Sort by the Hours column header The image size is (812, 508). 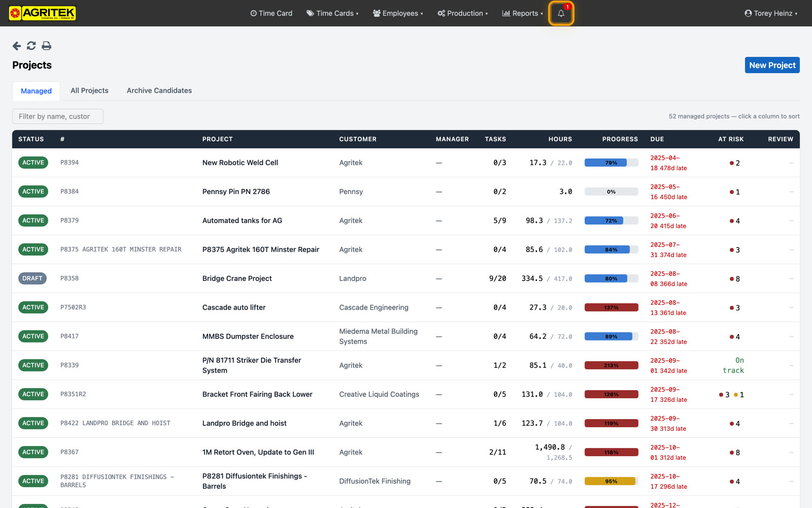[560, 139]
